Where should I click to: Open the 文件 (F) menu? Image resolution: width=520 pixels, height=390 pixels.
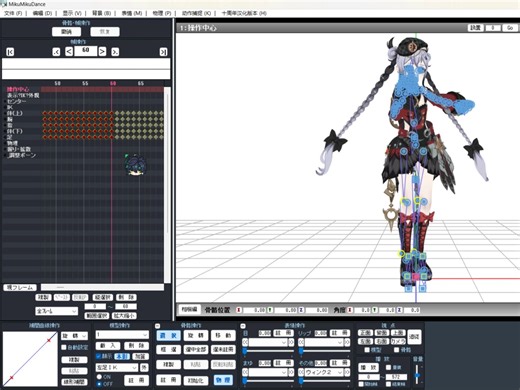[x=13, y=13]
